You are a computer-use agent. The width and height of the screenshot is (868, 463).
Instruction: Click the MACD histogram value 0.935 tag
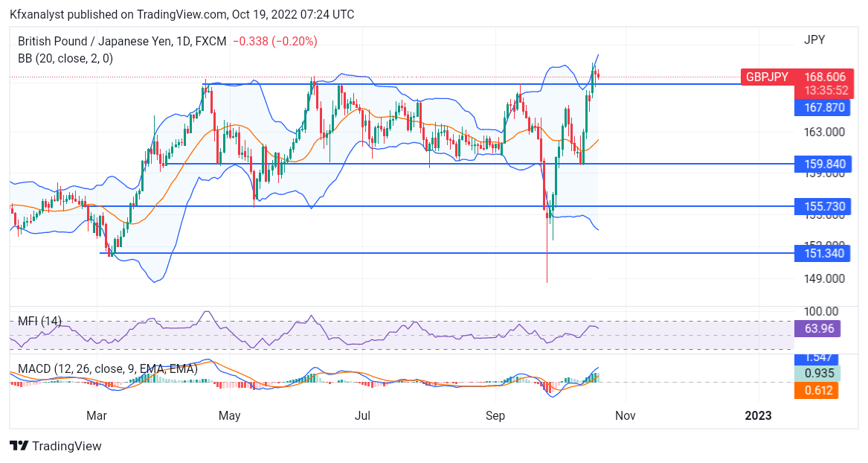click(817, 373)
